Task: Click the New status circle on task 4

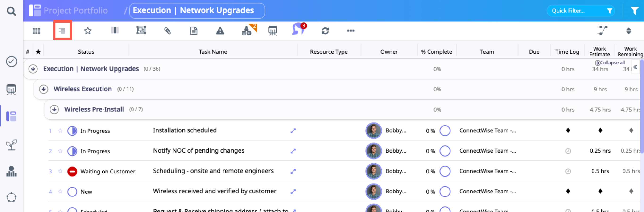Action: (72, 192)
